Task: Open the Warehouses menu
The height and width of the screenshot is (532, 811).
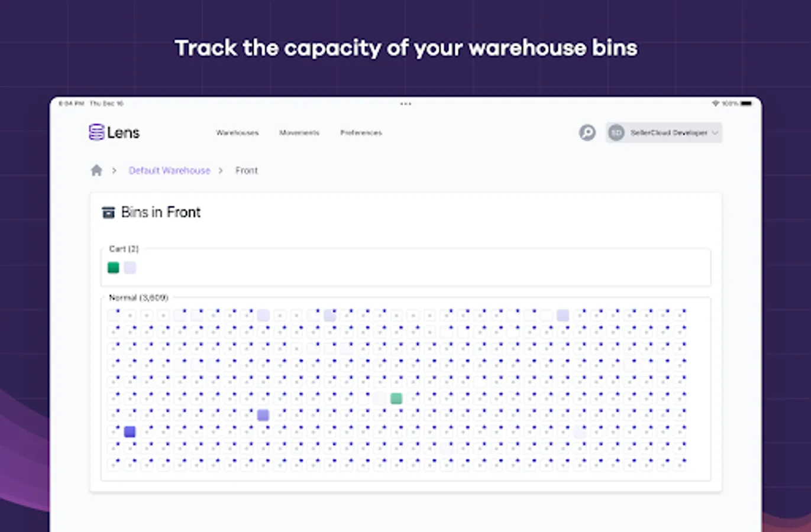Action: pyautogui.click(x=237, y=133)
